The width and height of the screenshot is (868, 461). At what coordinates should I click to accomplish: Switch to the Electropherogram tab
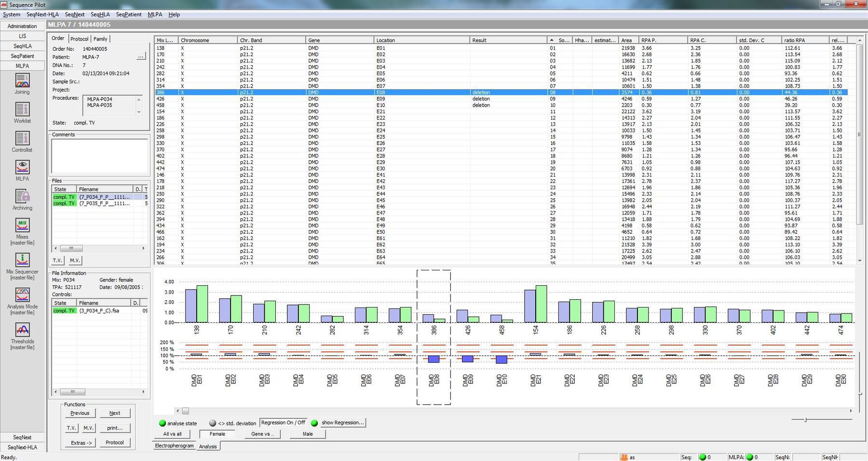point(174,446)
